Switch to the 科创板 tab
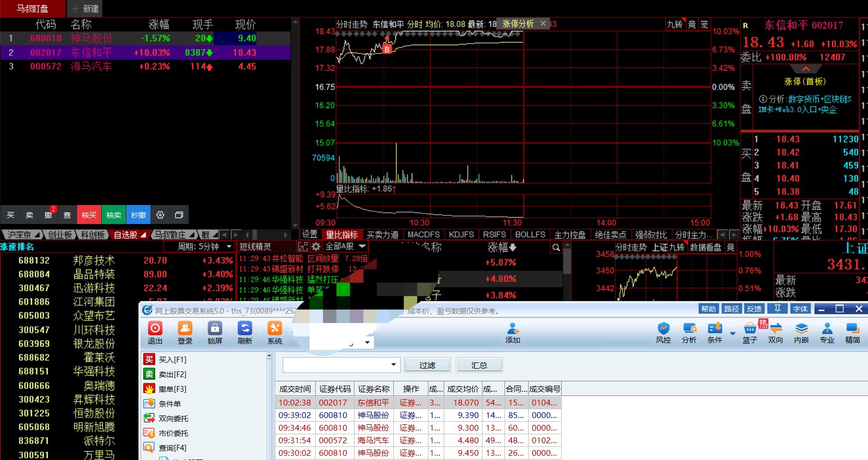868x460 pixels. click(93, 235)
